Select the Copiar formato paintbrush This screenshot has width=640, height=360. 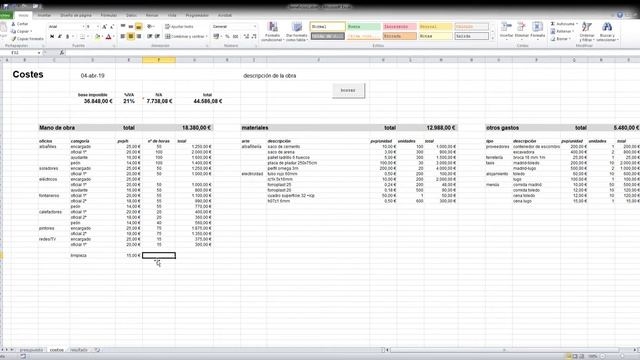(x=13, y=39)
